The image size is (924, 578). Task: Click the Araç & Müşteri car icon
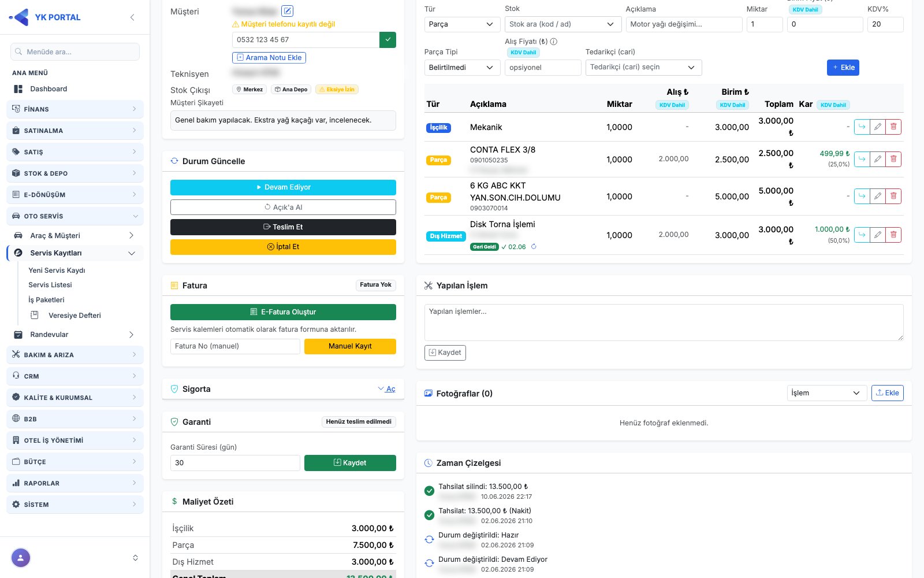coord(18,236)
